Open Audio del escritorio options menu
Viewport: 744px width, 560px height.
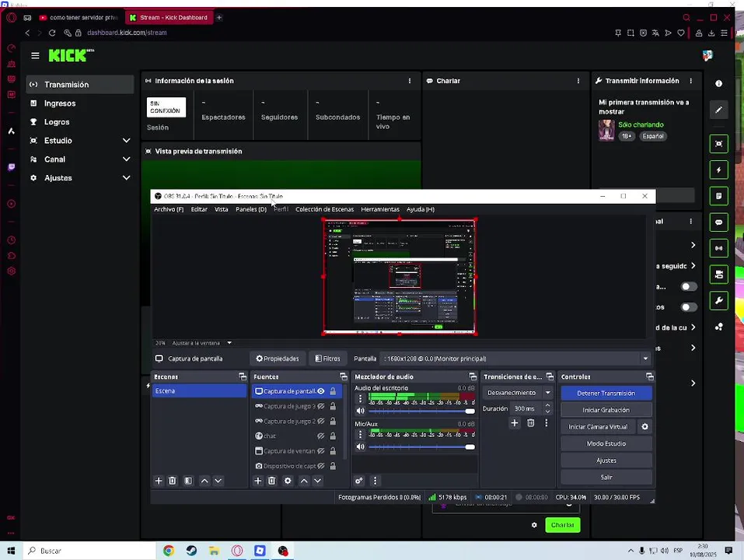pyautogui.click(x=360, y=399)
